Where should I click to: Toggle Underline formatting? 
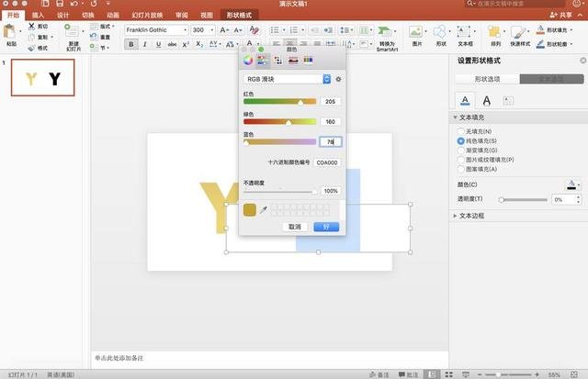[x=159, y=44]
